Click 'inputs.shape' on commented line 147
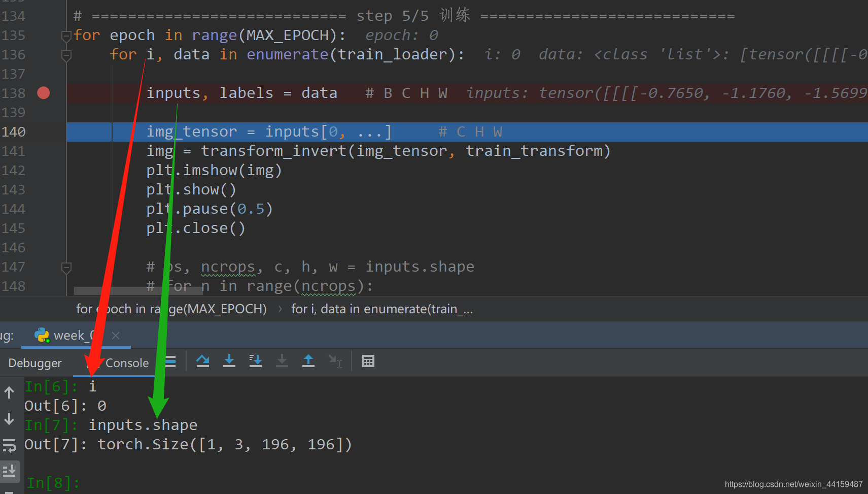 coord(420,267)
